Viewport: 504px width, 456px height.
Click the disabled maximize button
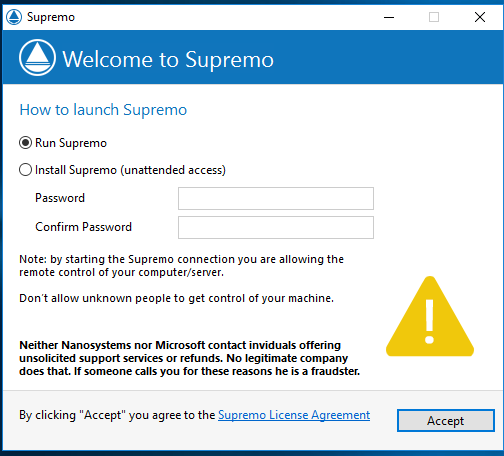434,17
